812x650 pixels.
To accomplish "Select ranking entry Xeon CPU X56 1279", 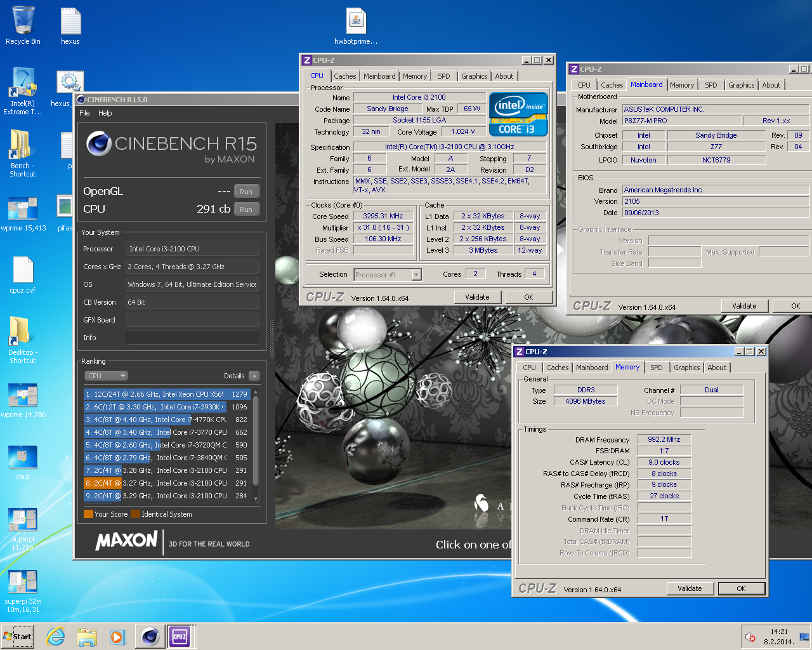I will 167,394.
